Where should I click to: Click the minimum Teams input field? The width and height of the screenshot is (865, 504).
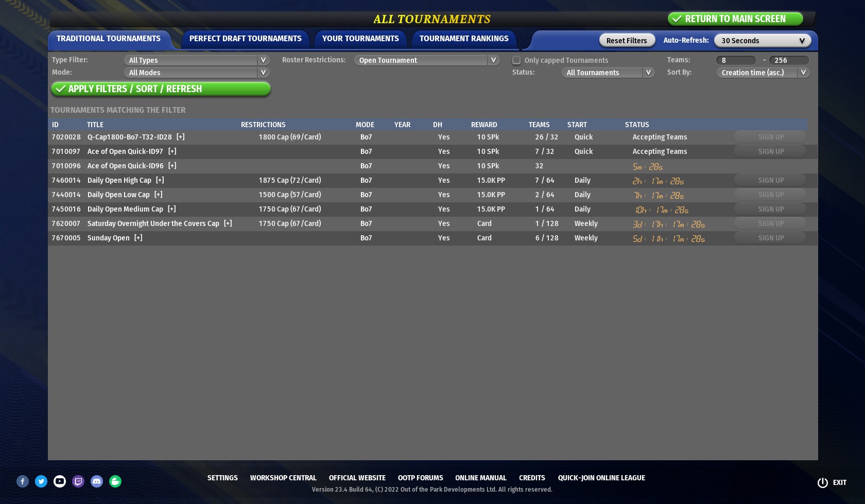[736, 60]
